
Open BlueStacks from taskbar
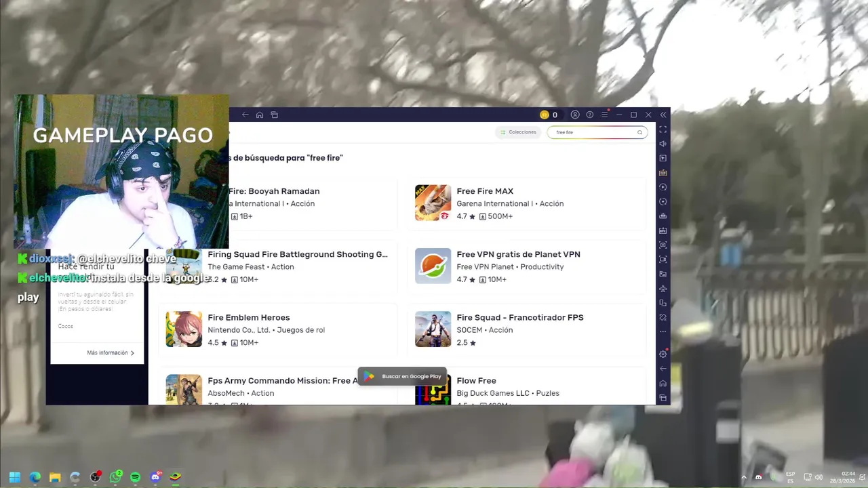175,477
